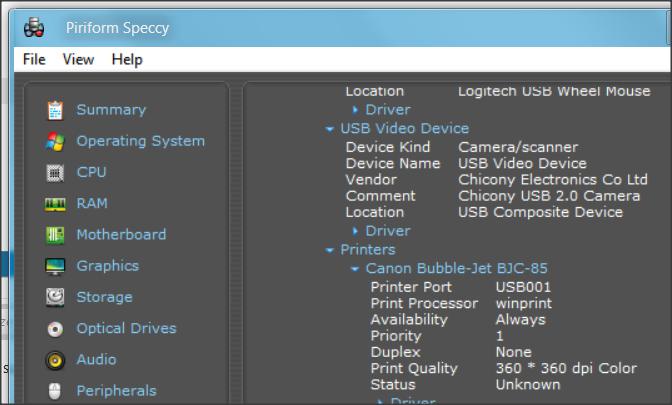Click the 'Device Kind' label
The width and height of the screenshot is (672, 405).
click(x=388, y=147)
